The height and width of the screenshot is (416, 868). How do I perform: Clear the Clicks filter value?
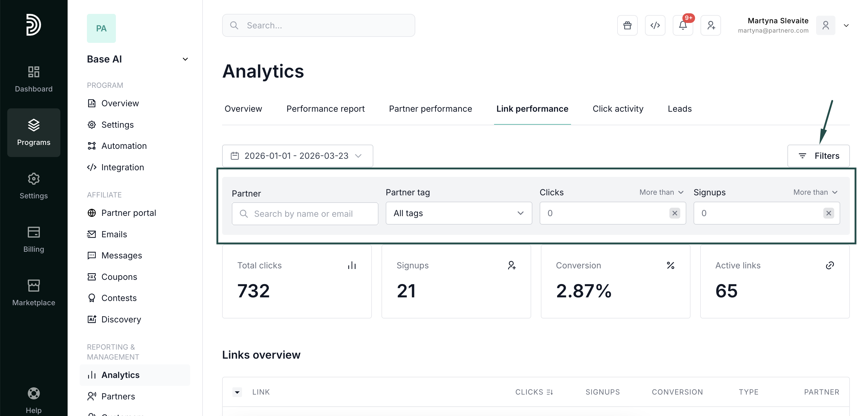click(674, 213)
